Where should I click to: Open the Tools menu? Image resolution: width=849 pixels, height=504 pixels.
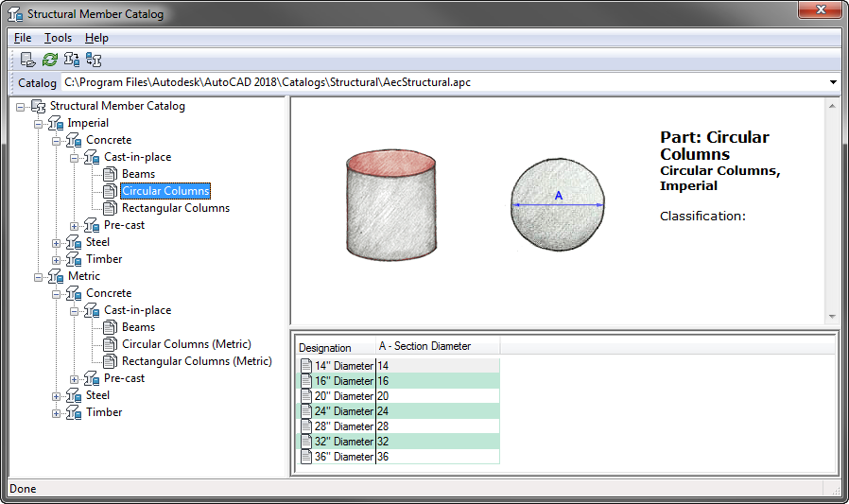58,38
